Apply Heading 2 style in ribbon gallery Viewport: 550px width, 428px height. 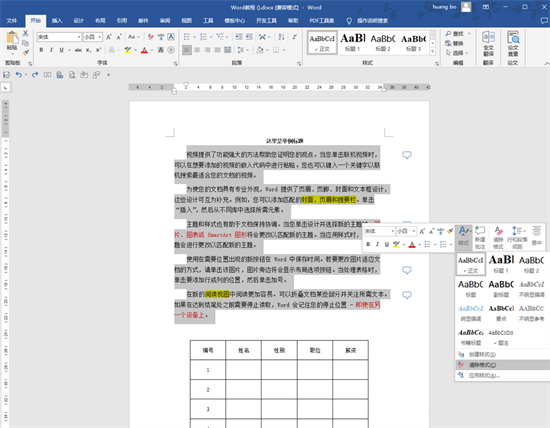[x=383, y=42]
